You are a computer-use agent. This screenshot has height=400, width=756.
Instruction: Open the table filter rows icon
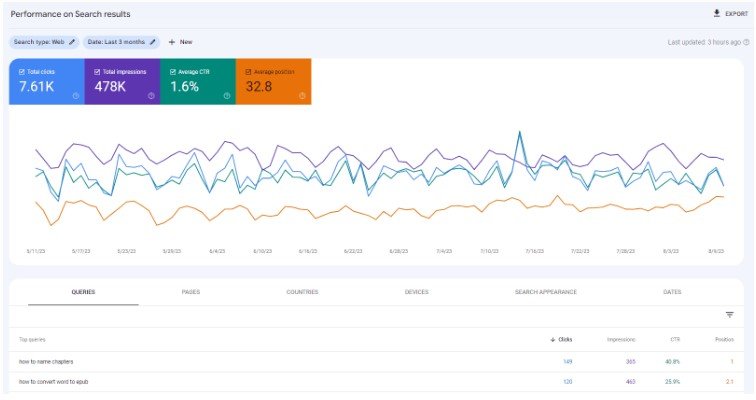(730, 315)
